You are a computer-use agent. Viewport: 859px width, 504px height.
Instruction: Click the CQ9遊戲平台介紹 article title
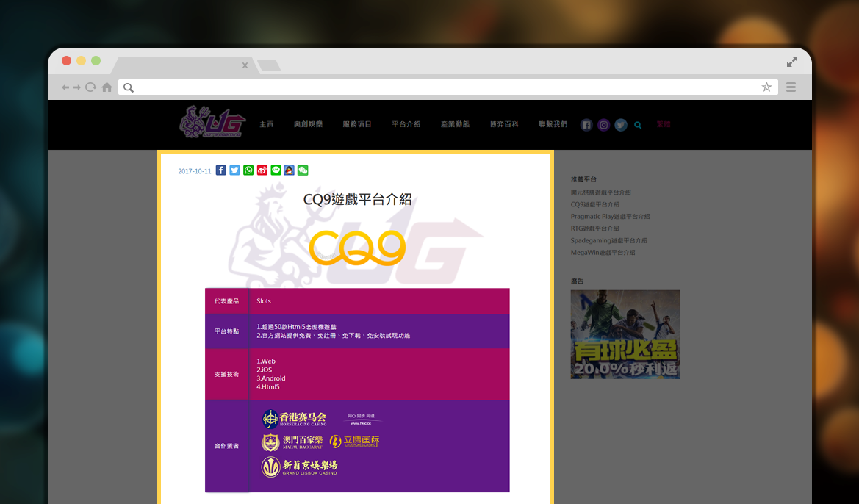(357, 199)
